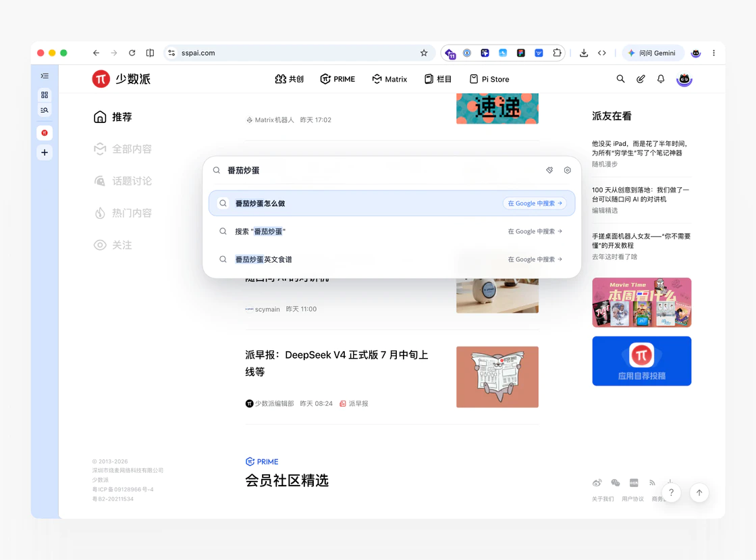Open the notifications bell icon
The image size is (756, 560).
tap(661, 79)
